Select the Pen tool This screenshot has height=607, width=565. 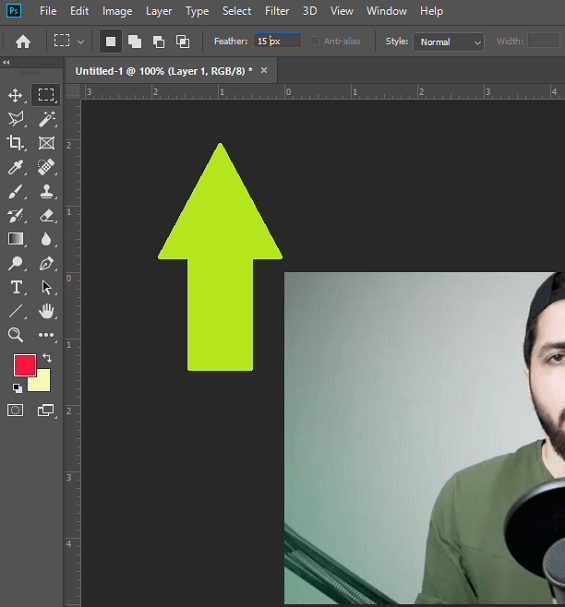(46, 264)
